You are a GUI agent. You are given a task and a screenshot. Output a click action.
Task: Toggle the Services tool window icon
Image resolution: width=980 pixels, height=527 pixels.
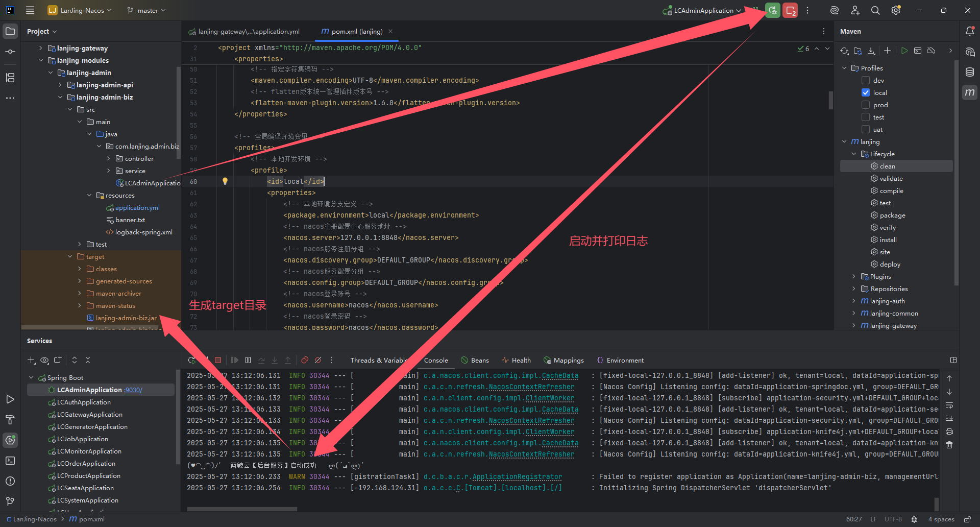[x=10, y=440]
